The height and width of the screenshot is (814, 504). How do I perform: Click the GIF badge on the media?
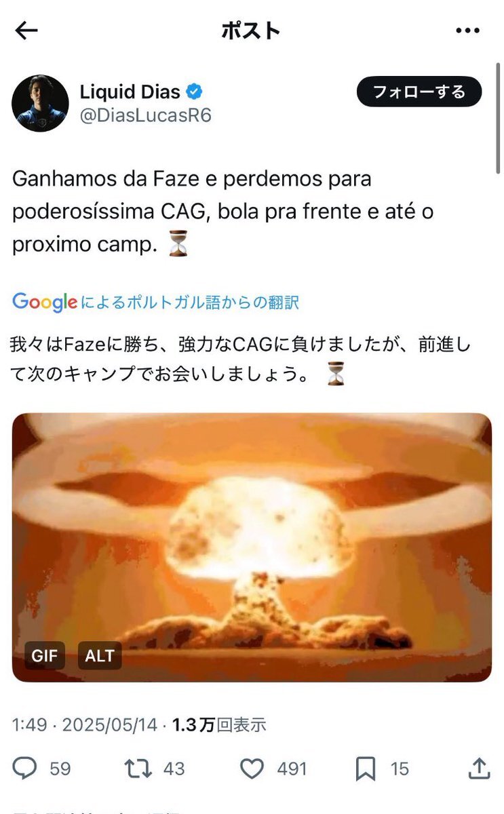click(x=45, y=656)
